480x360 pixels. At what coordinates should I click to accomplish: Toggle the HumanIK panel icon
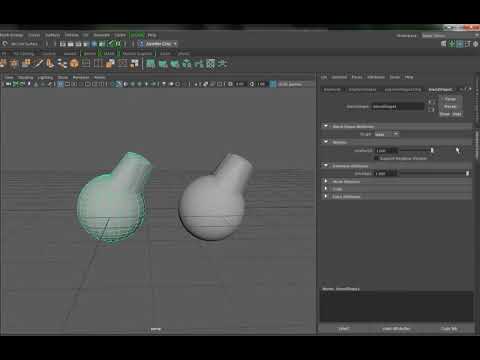point(452,44)
